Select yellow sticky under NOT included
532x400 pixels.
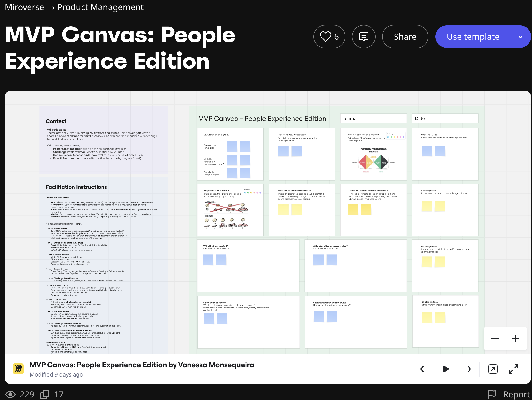[x=353, y=209]
